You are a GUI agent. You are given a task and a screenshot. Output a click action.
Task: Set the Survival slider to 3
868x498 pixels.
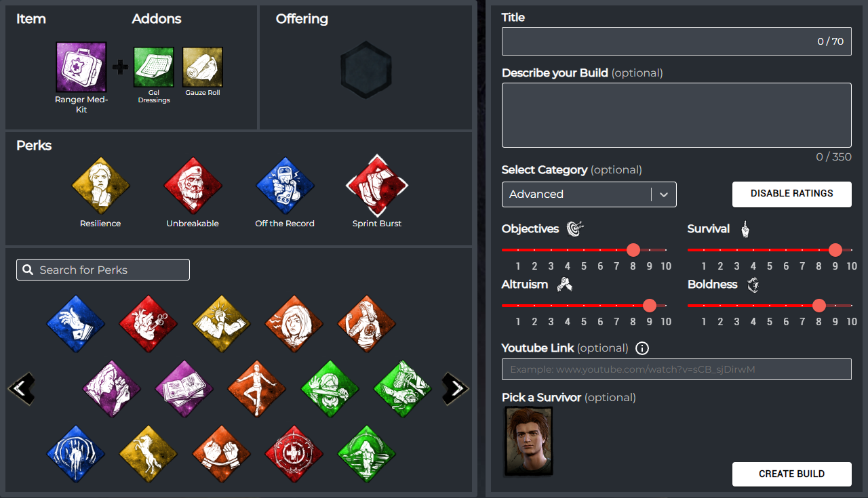(x=736, y=250)
